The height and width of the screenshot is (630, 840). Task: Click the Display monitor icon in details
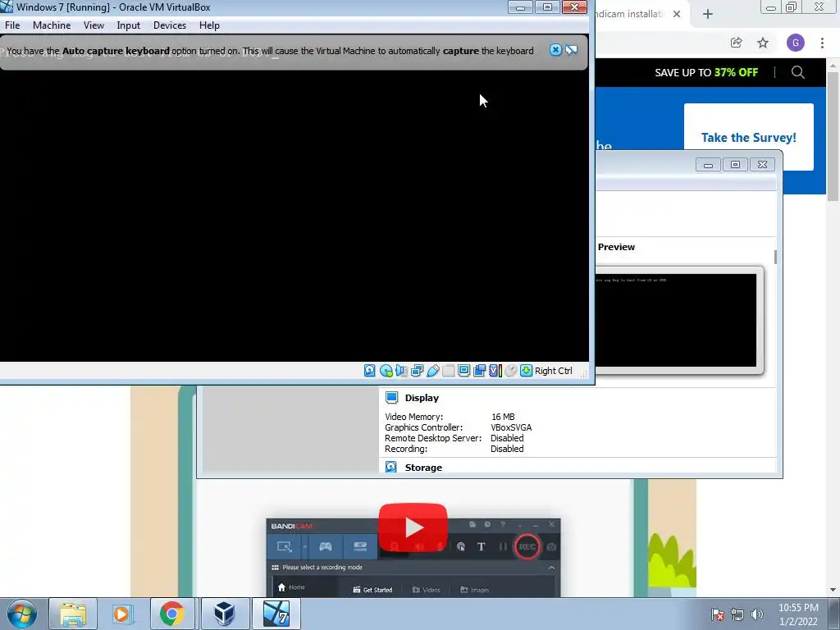[391, 398]
